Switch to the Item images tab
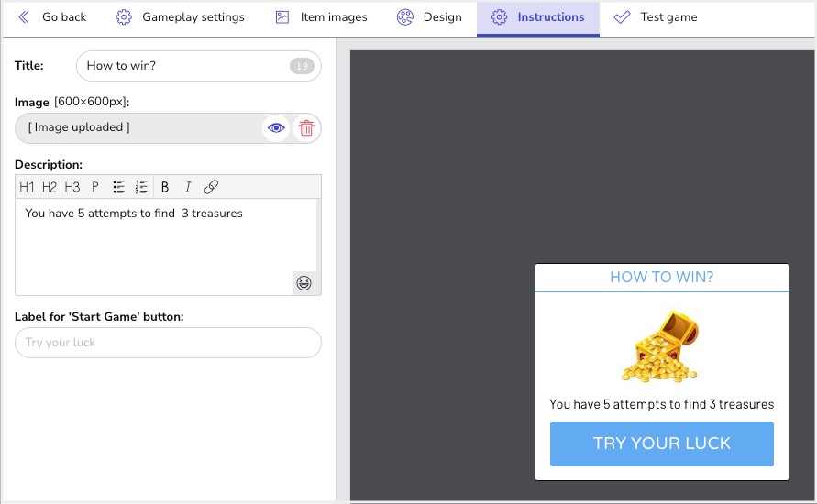The image size is (817, 504). pyautogui.click(x=322, y=17)
